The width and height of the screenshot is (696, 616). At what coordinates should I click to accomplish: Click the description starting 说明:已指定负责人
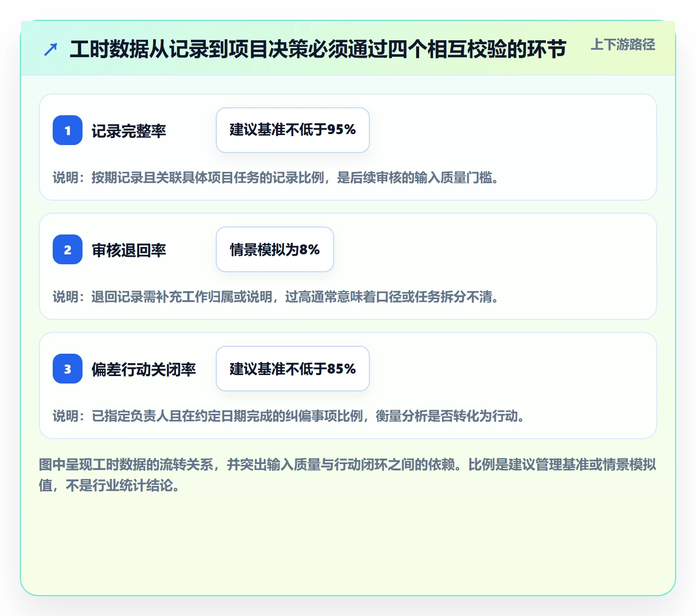click(x=289, y=416)
